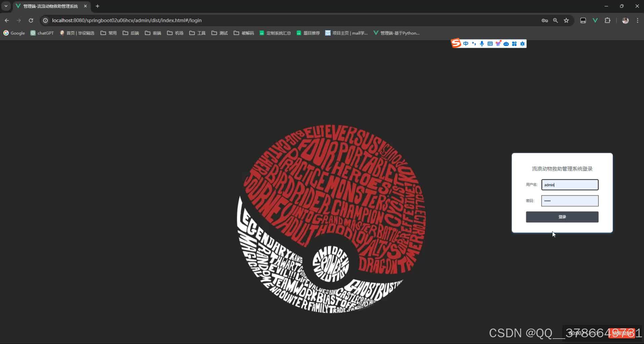Expand the 常用 bookmark folder
Screen dimensions: 644x344
click(109, 33)
